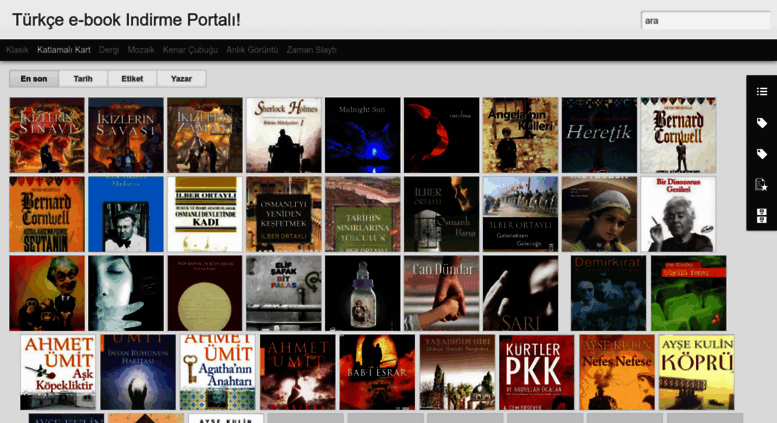Click the Ayşe Kulin Köprü cover
Image resolution: width=777 pixels, height=423 pixels.
tap(696, 372)
